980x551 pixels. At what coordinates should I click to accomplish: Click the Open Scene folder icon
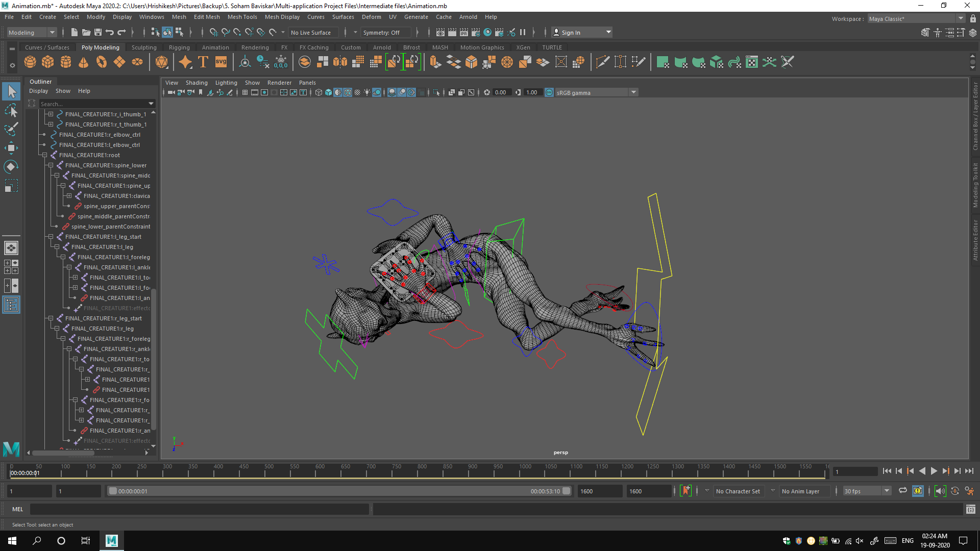pos(86,32)
